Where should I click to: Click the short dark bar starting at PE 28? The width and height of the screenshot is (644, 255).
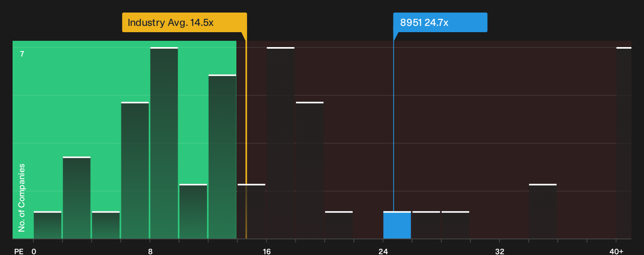[456, 225]
